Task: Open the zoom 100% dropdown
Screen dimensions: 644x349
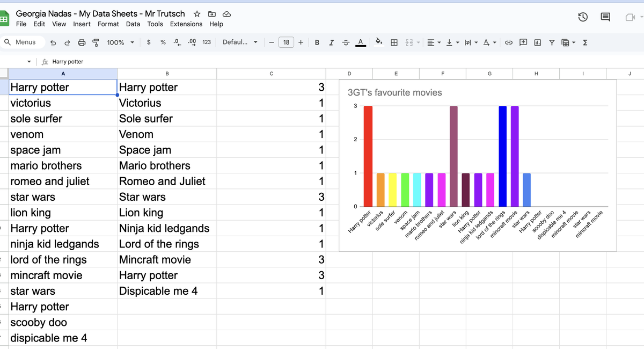Action: coord(120,42)
